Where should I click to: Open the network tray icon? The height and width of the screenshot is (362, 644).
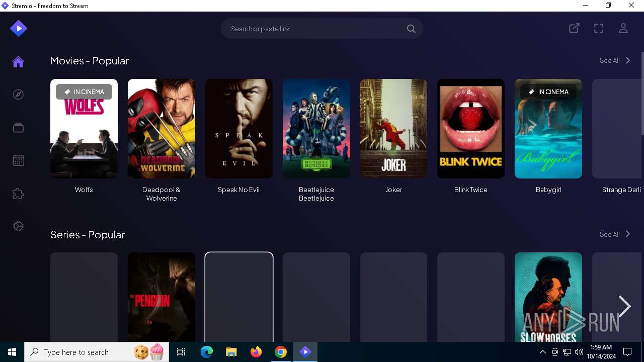point(567,352)
